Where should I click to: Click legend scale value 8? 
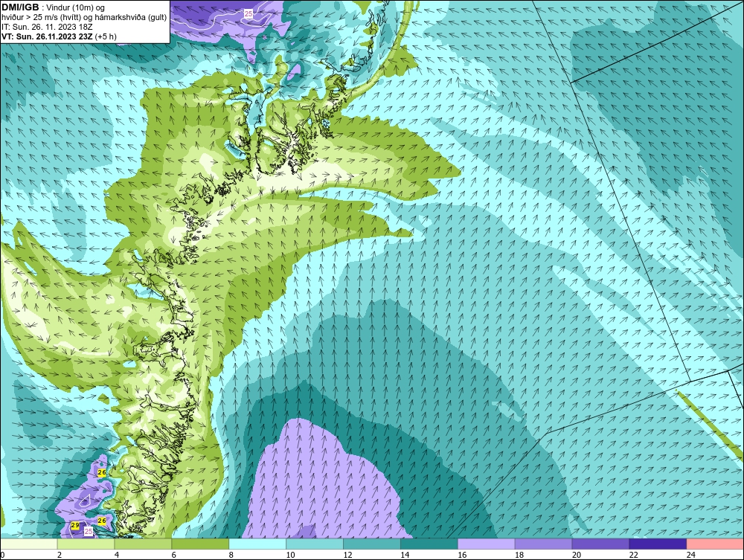(x=231, y=555)
